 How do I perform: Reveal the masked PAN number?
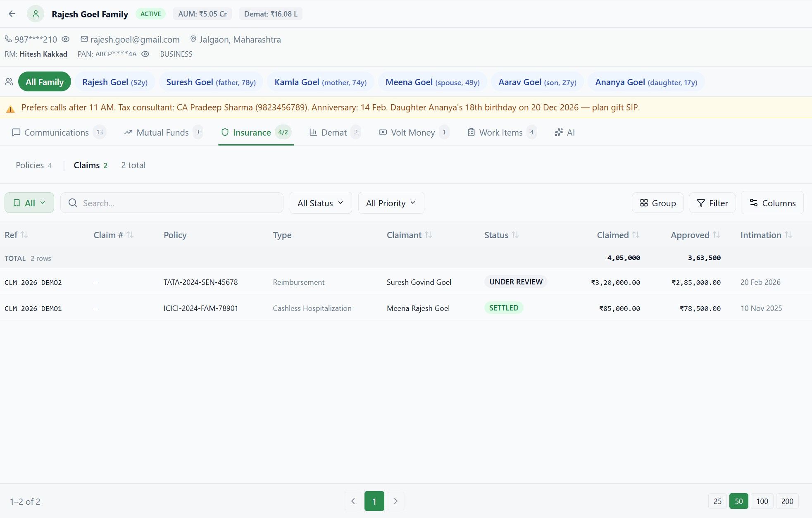[145, 54]
